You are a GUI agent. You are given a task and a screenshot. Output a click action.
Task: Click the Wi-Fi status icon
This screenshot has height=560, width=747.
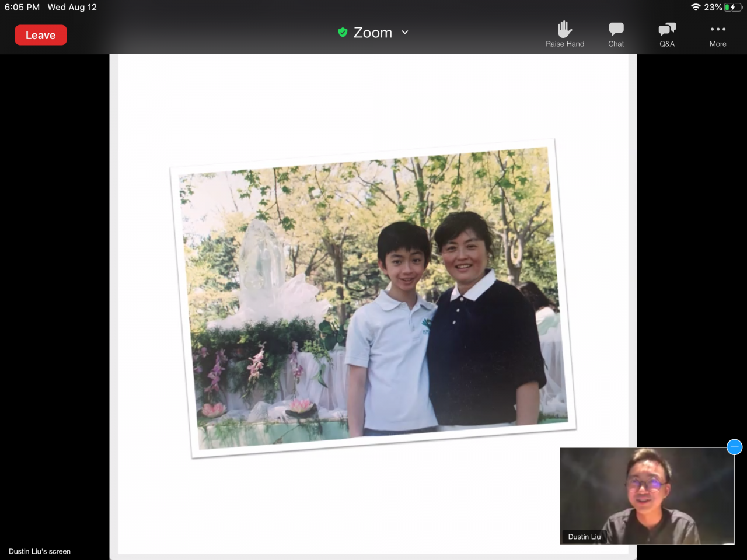(x=696, y=7)
